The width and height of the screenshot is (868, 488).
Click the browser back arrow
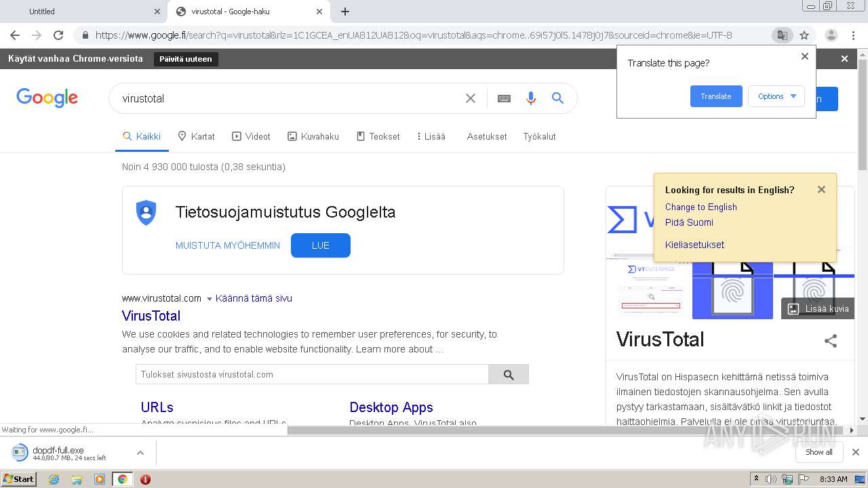tap(15, 35)
